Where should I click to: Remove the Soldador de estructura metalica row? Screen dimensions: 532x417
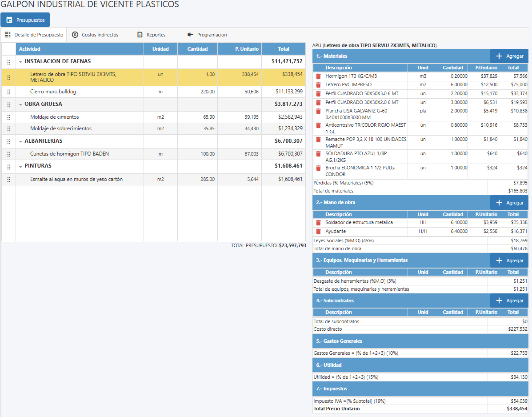click(x=318, y=223)
